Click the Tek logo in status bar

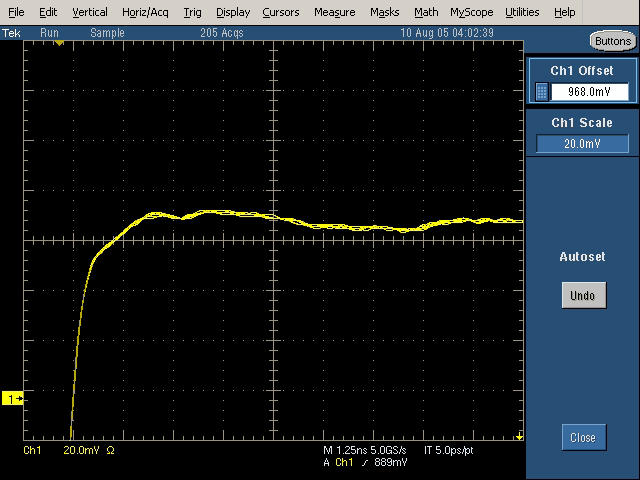click(11, 32)
